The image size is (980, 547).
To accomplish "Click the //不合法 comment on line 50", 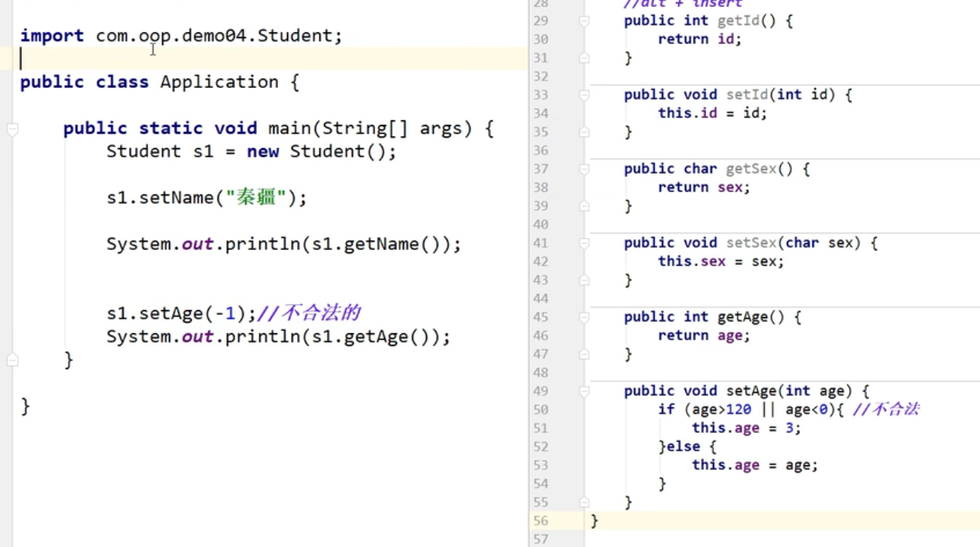I will (x=886, y=410).
